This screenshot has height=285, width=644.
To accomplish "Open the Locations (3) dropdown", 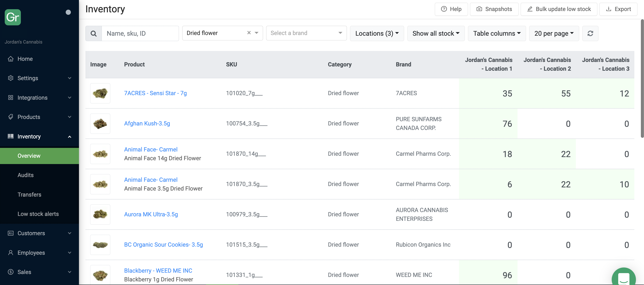I will click(377, 33).
